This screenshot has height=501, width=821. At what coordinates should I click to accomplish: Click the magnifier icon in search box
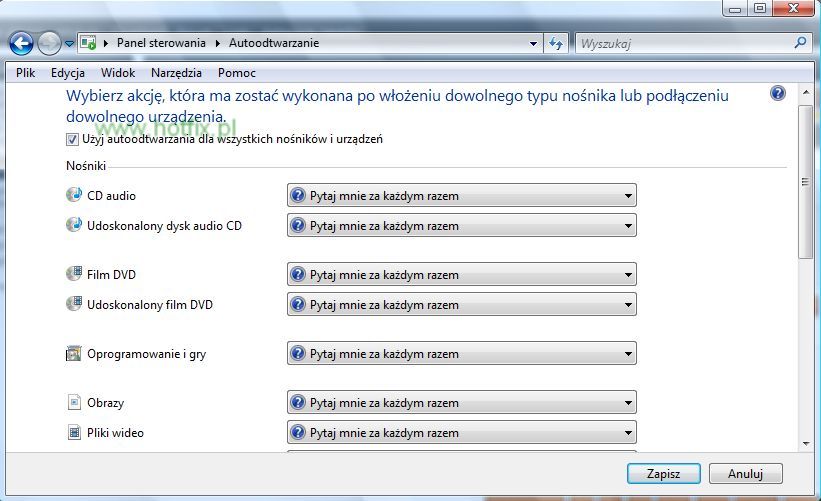tap(800, 44)
